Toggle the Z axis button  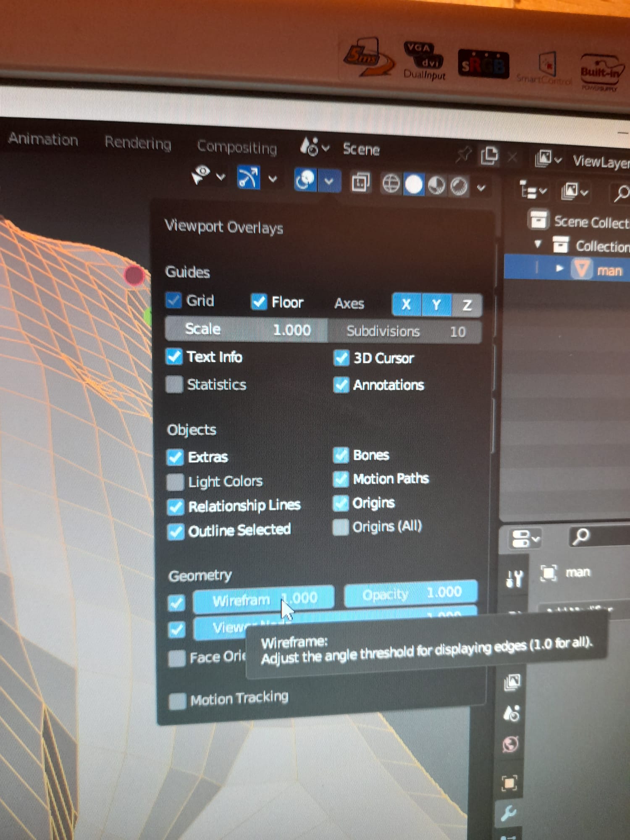tap(467, 305)
